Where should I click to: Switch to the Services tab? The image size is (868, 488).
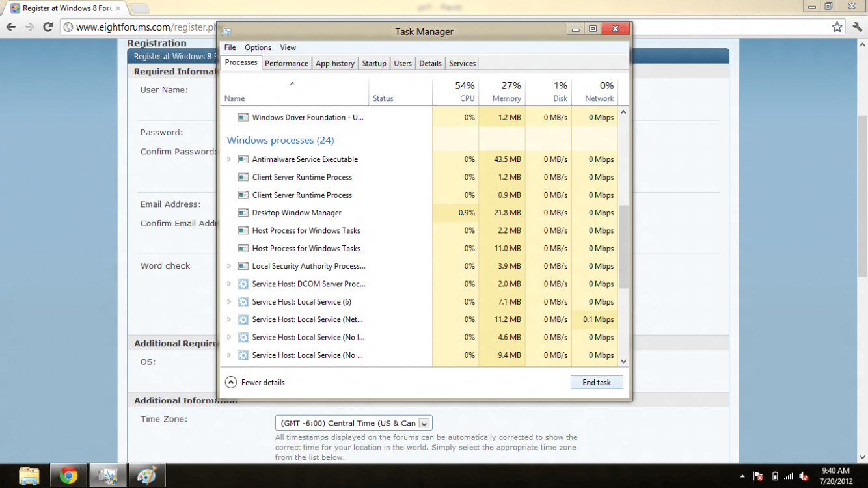pyautogui.click(x=462, y=63)
